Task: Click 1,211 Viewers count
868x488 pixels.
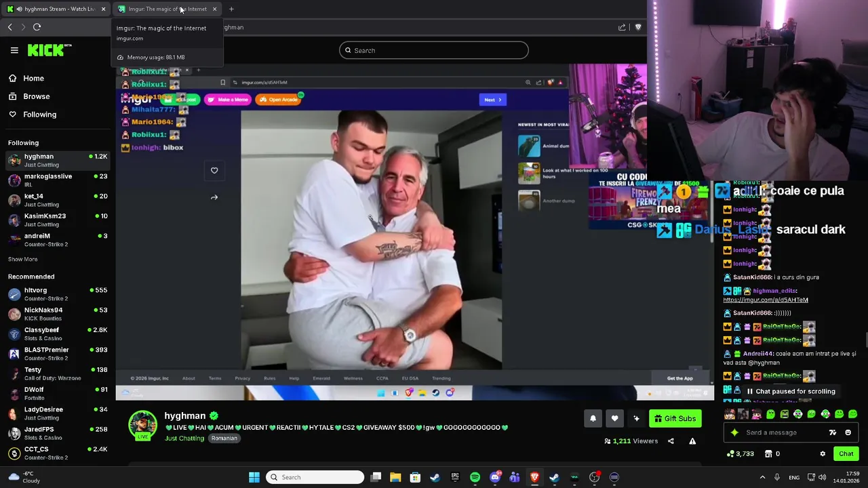Action: click(631, 441)
